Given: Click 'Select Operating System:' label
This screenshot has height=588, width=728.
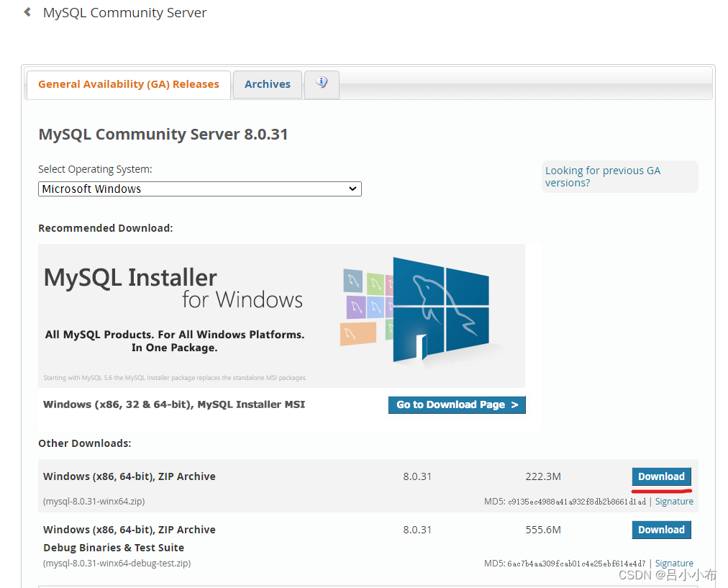Looking at the screenshot, I should point(95,169).
